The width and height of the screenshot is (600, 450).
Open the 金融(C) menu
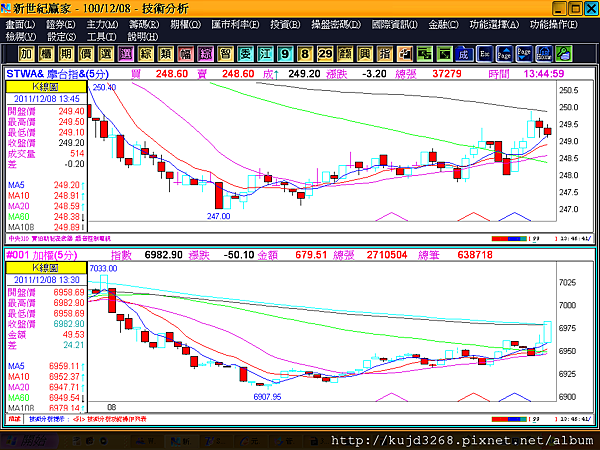click(443, 24)
